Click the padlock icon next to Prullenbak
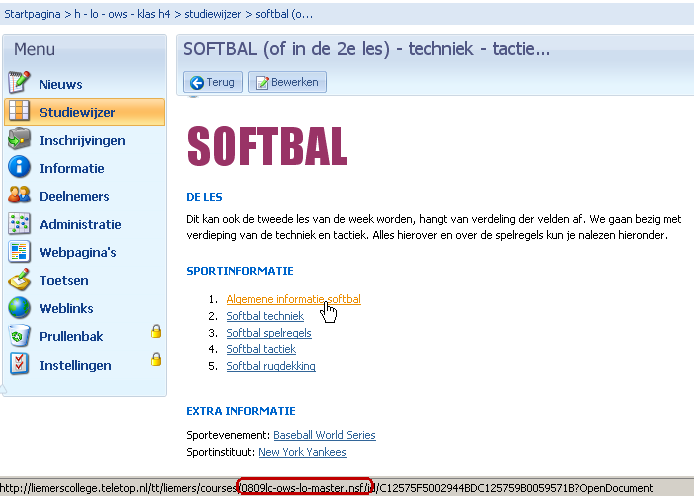 point(156,331)
